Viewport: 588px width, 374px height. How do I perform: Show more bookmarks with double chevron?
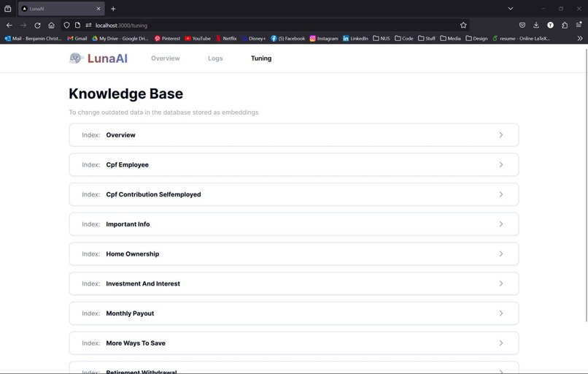click(580, 38)
